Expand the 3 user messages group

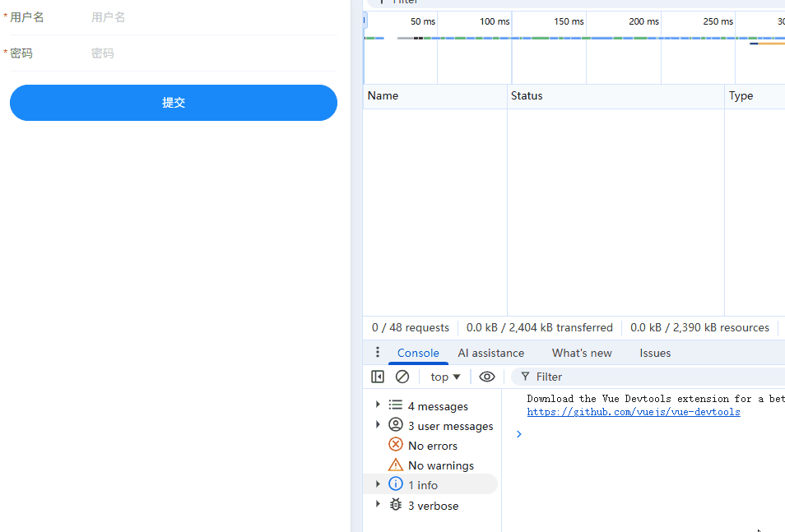tap(378, 425)
